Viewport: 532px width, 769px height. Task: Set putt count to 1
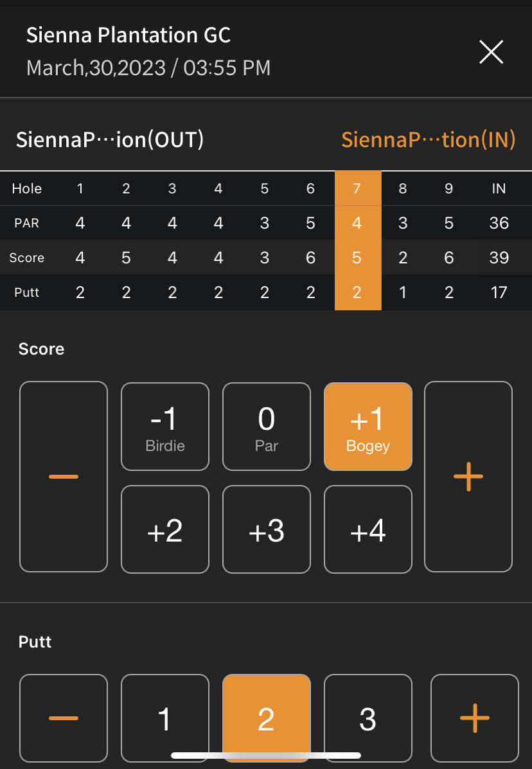coord(164,718)
